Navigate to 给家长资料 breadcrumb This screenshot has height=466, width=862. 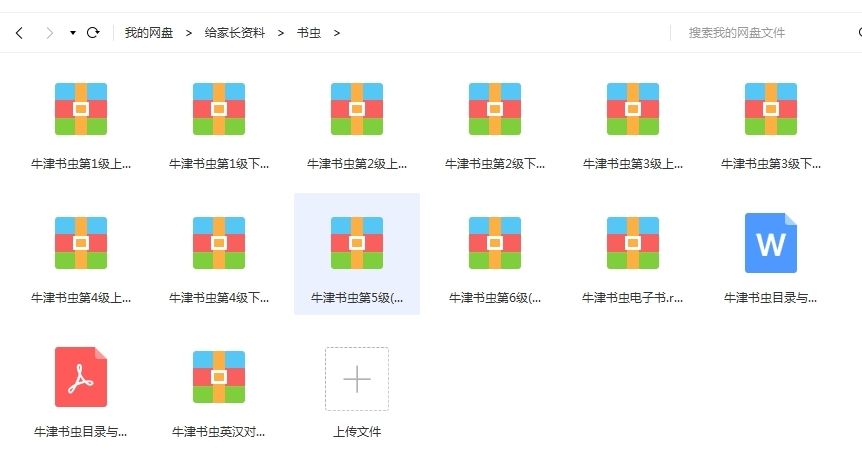[x=235, y=33]
